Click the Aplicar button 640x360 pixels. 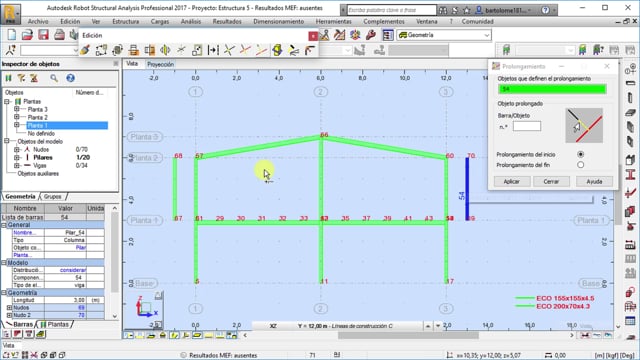[512, 181]
